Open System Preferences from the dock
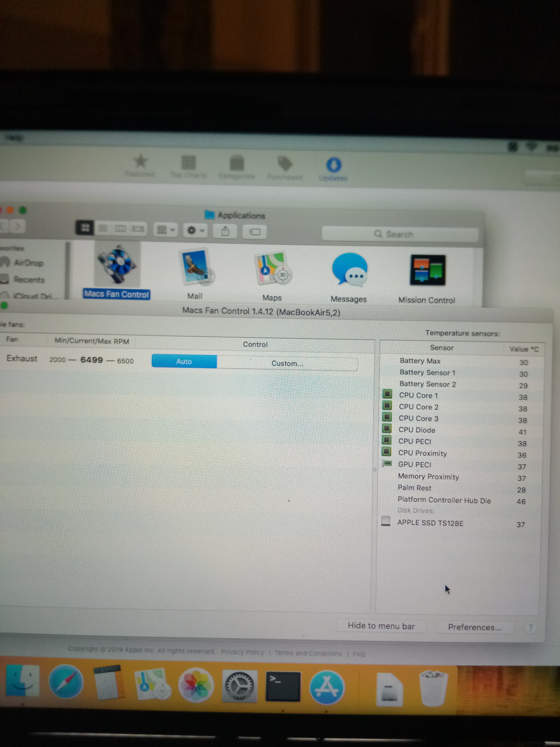This screenshot has width=560, height=747. 239,686
